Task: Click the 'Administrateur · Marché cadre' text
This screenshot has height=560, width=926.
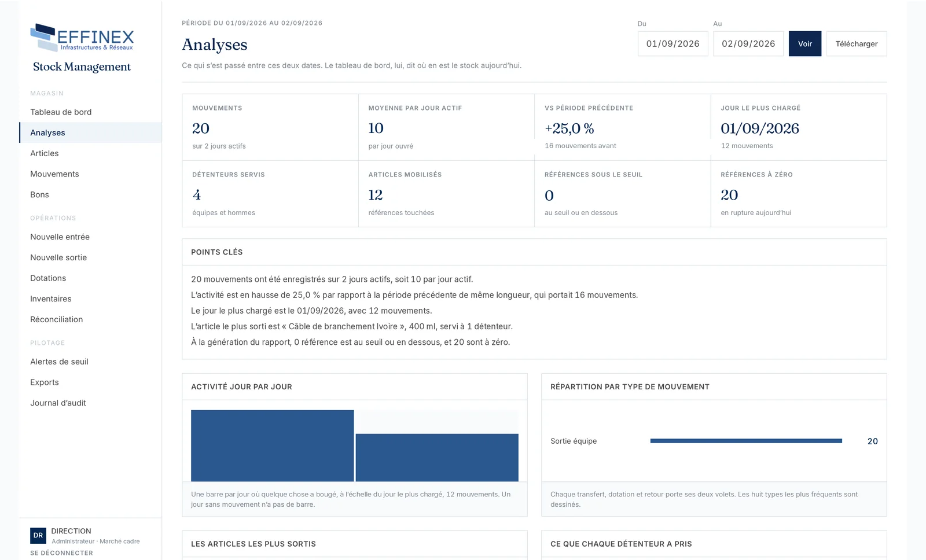Action: pyautogui.click(x=95, y=541)
